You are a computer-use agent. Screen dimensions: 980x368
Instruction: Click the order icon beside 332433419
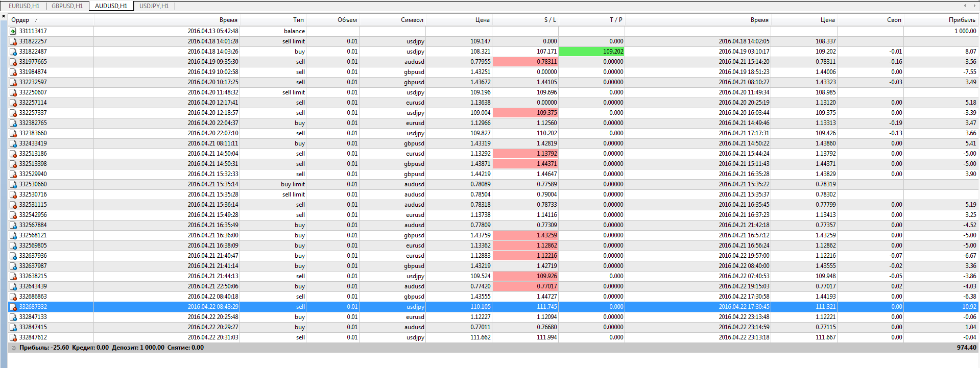pyautogui.click(x=13, y=143)
